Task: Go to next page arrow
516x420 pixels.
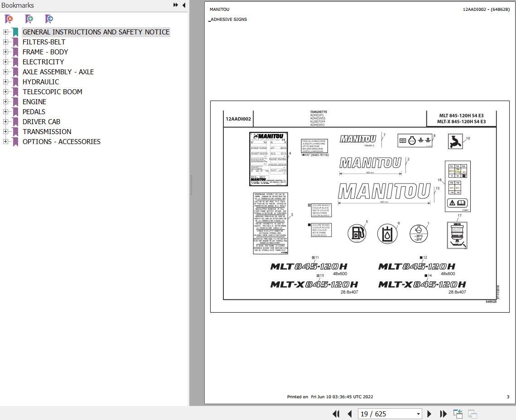Action: pyautogui.click(x=429, y=414)
